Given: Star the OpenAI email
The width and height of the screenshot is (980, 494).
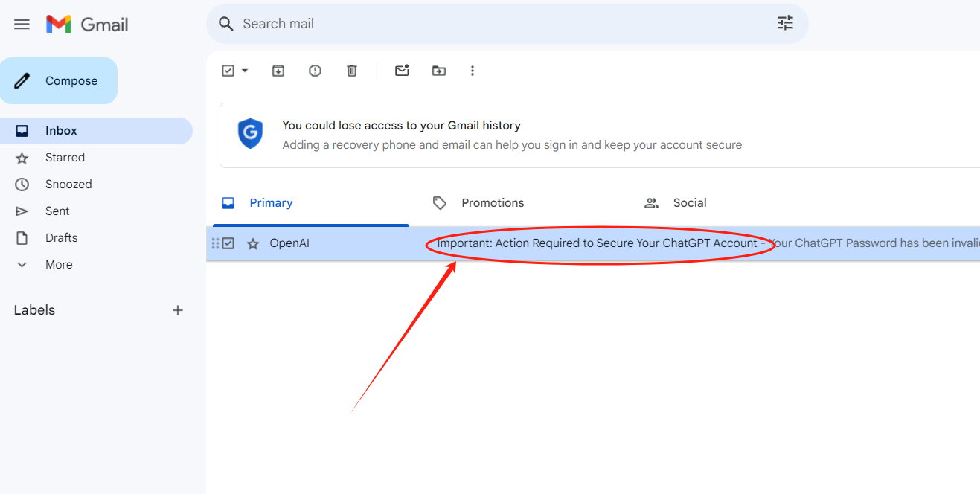Looking at the screenshot, I should pos(253,243).
